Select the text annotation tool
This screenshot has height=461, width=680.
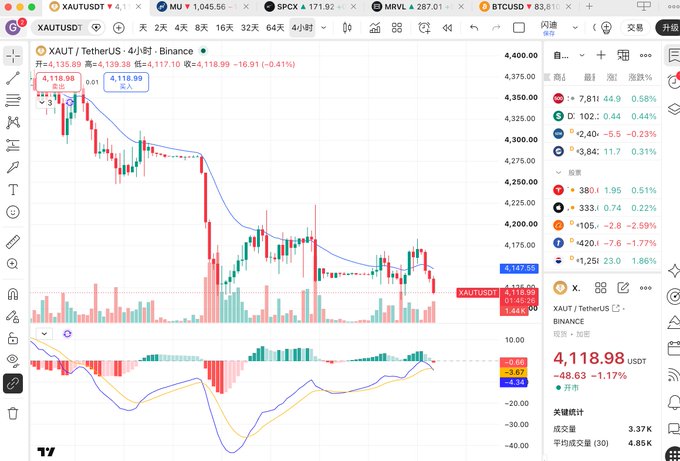coord(13,190)
